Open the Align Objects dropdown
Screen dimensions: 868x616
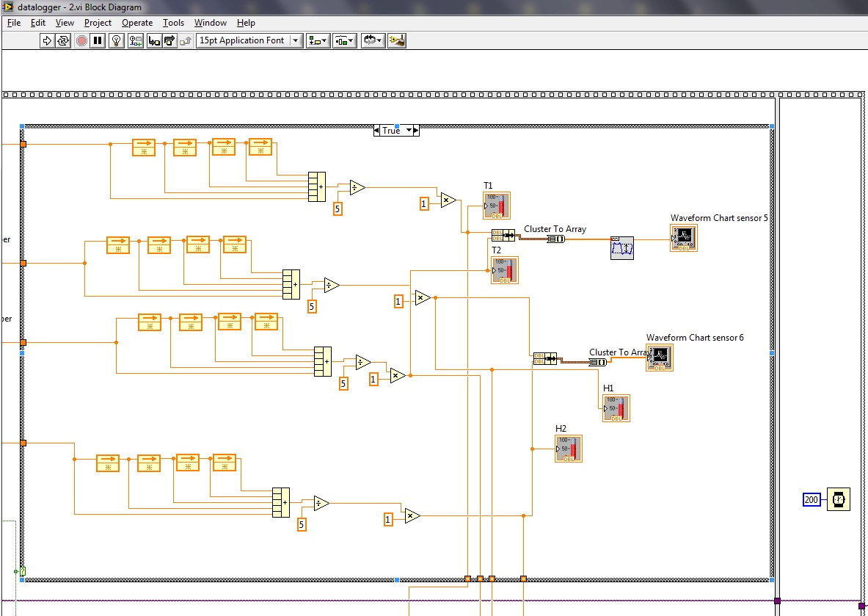(x=318, y=40)
